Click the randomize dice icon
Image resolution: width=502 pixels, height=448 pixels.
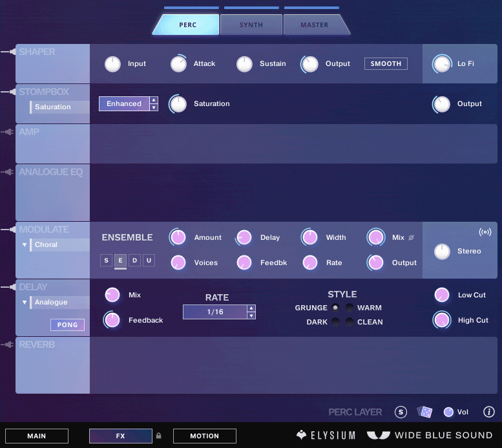click(424, 412)
